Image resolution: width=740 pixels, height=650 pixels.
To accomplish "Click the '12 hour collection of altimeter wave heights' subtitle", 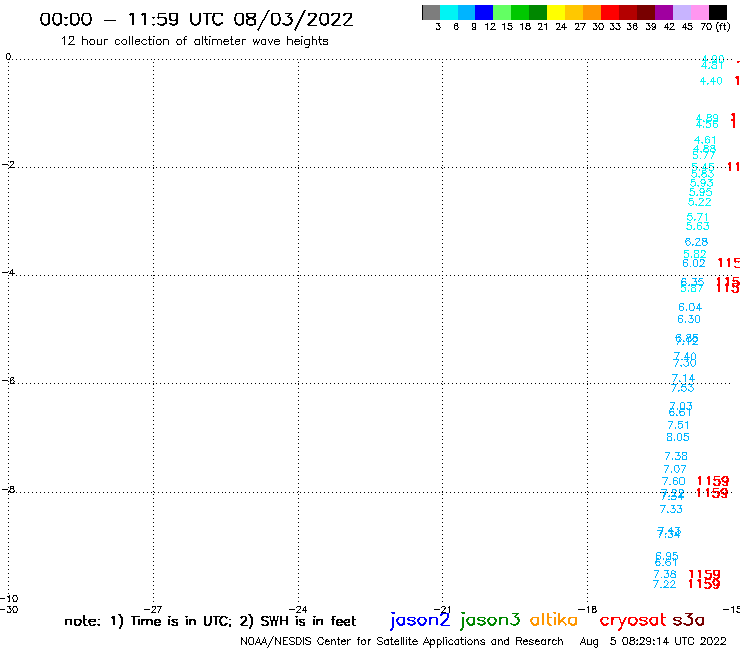I will click(194, 41).
